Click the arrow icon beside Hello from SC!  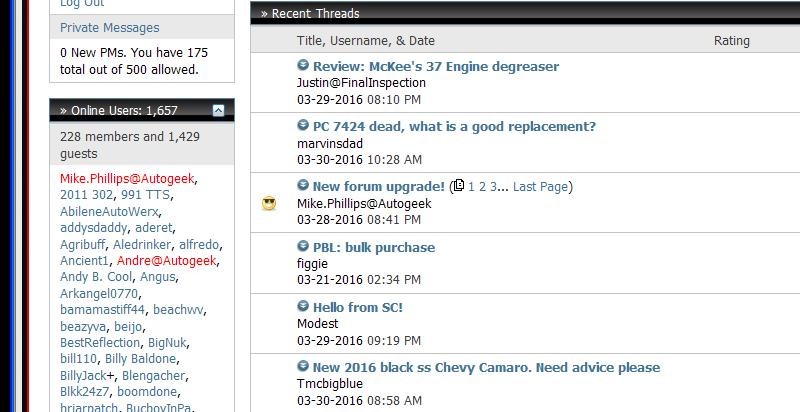[x=303, y=306]
